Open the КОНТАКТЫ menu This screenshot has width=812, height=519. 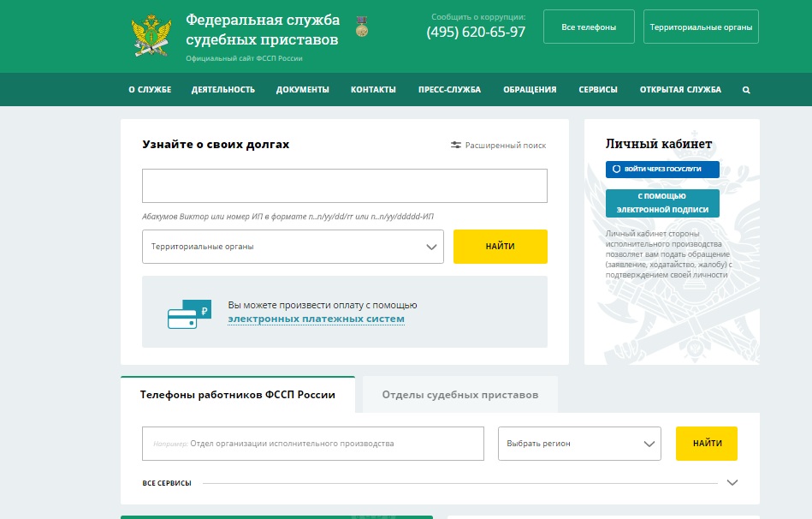(x=373, y=90)
